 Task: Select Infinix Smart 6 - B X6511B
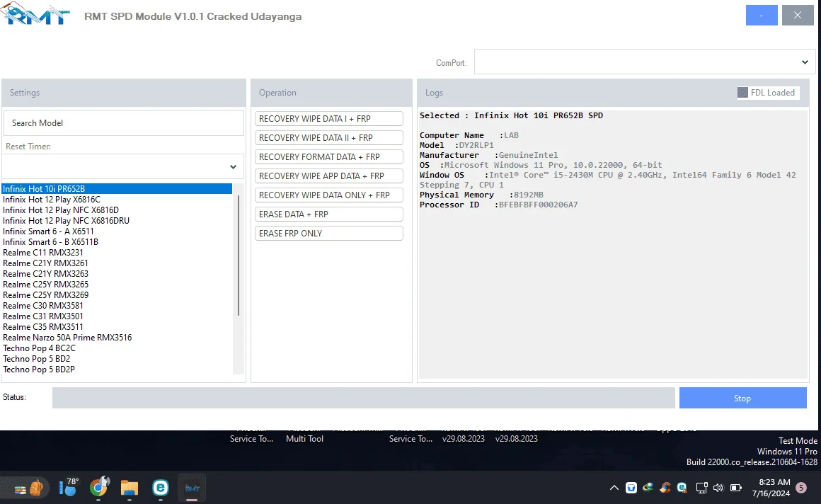(x=117, y=242)
